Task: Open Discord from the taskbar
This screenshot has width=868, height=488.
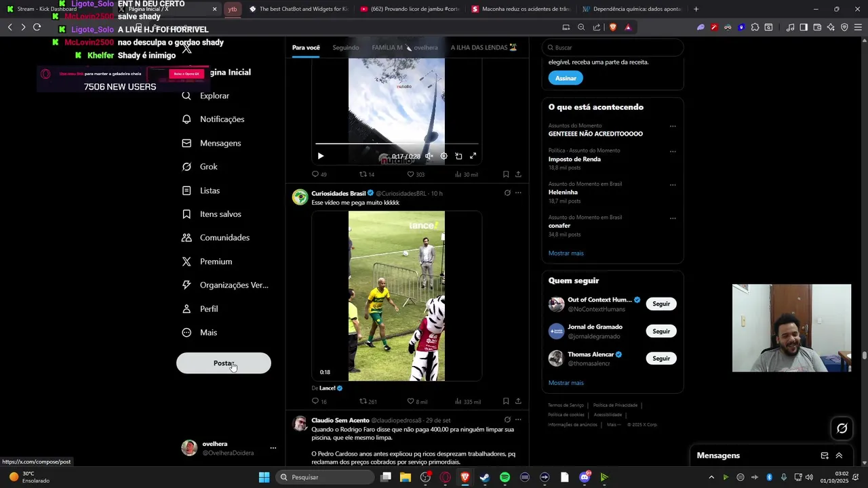Action: tap(585, 477)
